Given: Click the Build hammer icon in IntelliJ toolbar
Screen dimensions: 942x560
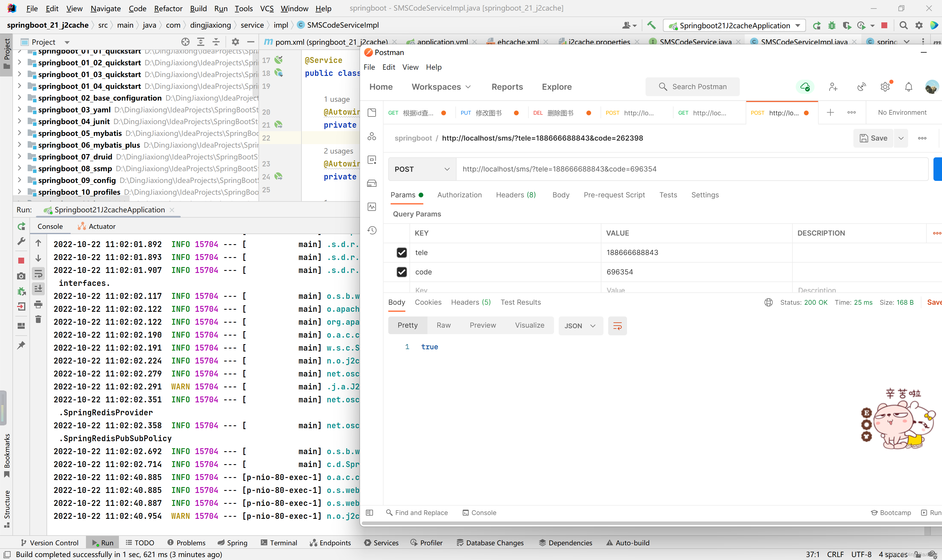Looking at the screenshot, I should click(651, 25).
